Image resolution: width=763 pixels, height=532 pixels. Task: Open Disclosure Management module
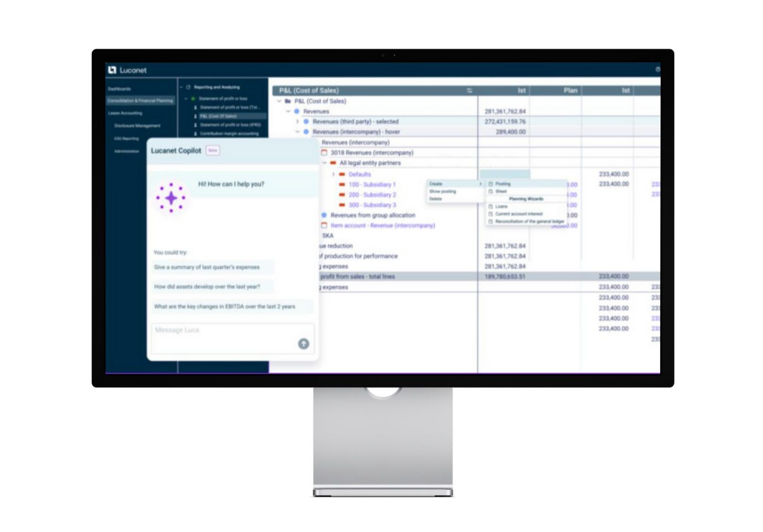tap(137, 126)
